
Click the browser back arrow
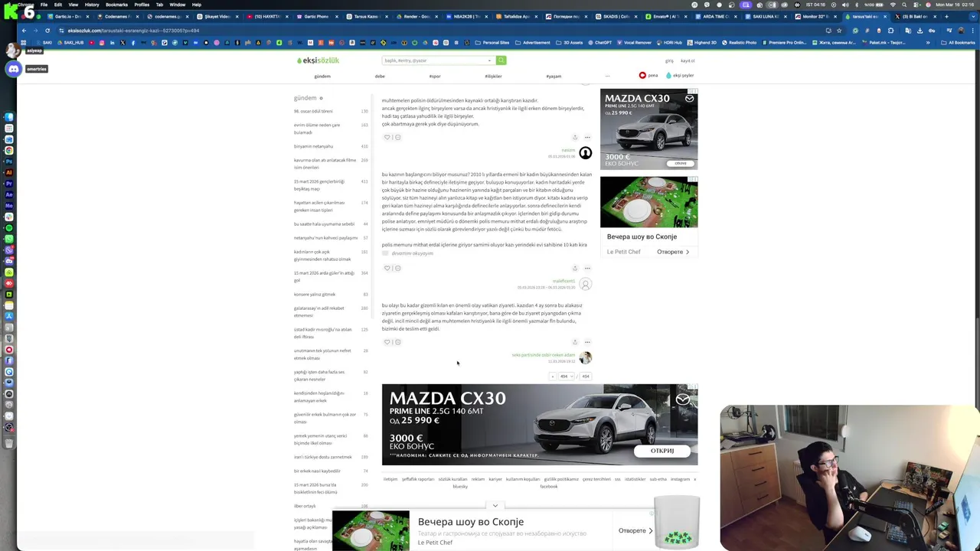click(24, 31)
